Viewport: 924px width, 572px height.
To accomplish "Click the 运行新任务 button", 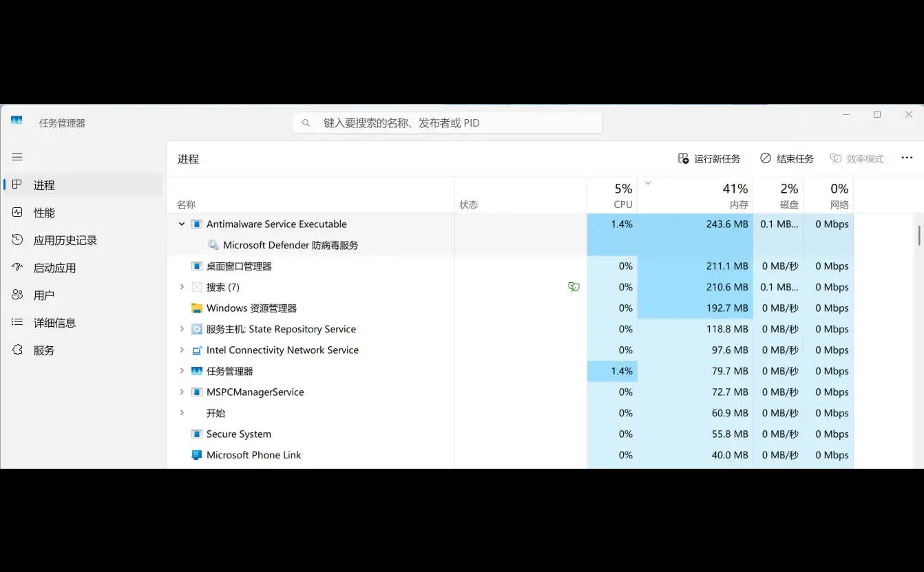I will coord(710,158).
